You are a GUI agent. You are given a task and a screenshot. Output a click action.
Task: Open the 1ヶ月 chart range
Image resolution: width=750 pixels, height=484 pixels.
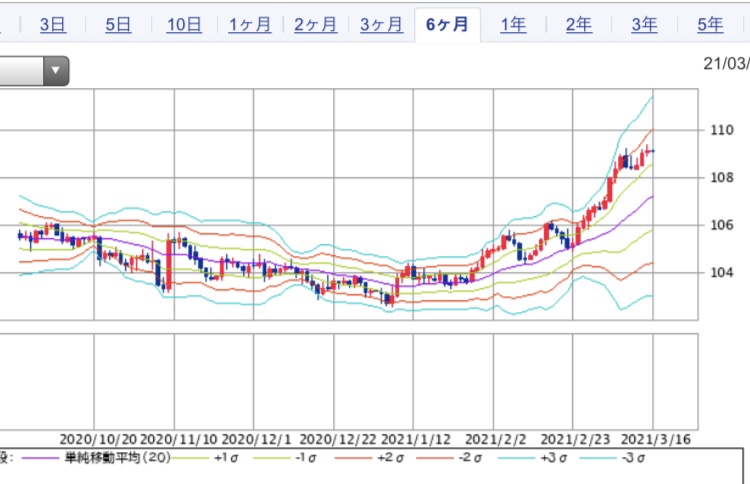(x=250, y=24)
